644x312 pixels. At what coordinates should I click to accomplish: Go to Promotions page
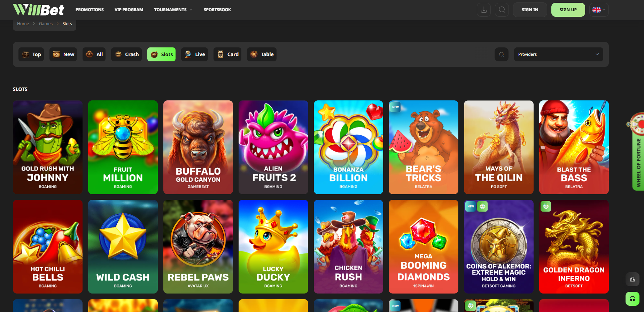coord(90,10)
